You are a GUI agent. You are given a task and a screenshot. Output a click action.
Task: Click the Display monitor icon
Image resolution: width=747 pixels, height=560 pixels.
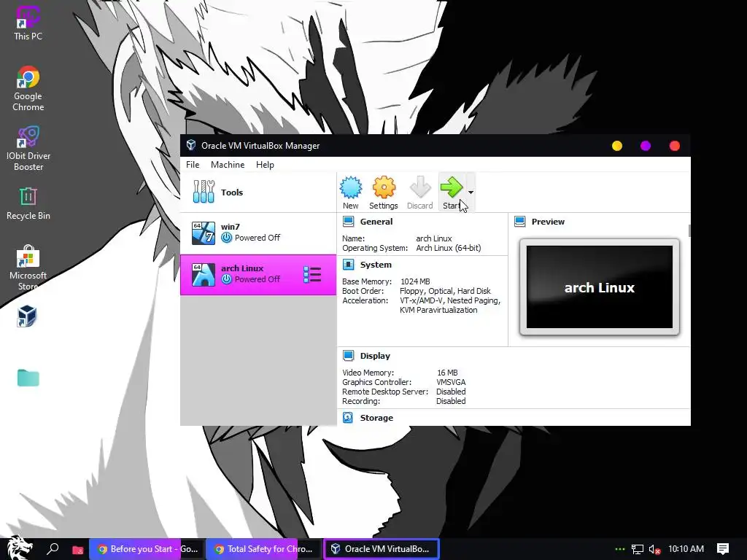[x=348, y=356]
